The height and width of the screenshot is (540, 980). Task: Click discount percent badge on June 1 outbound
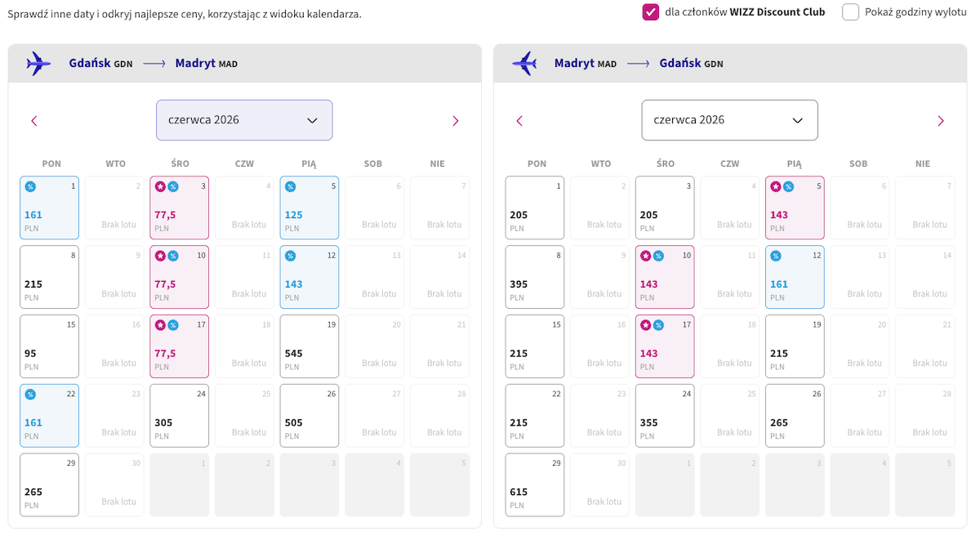click(30, 187)
